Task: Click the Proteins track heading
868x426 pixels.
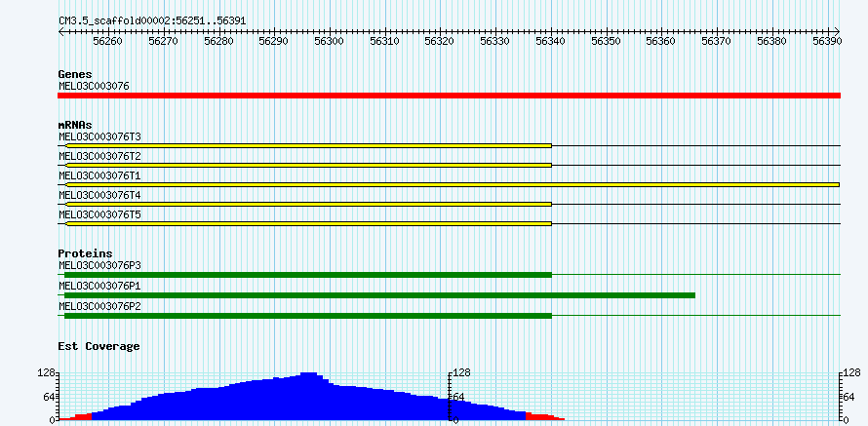Action: (85, 253)
